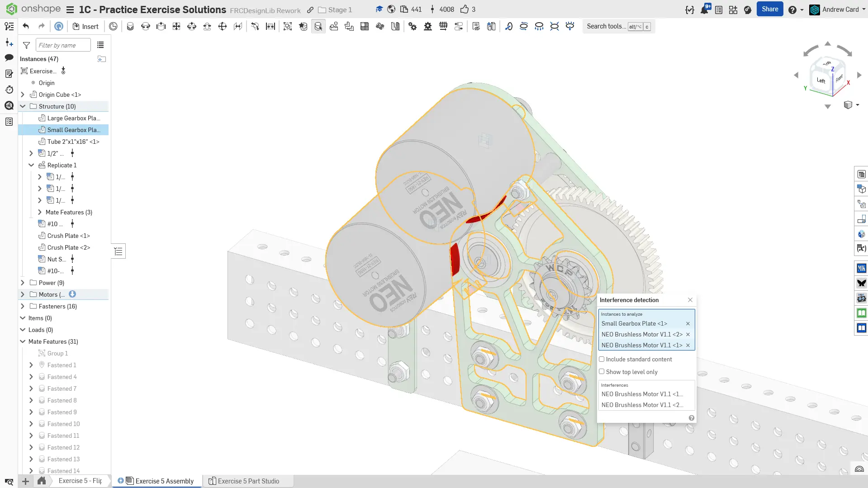
Task: Remove Small Gearbox Plate <1> from analysis
Action: pyautogui.click(x=688, y=323)
